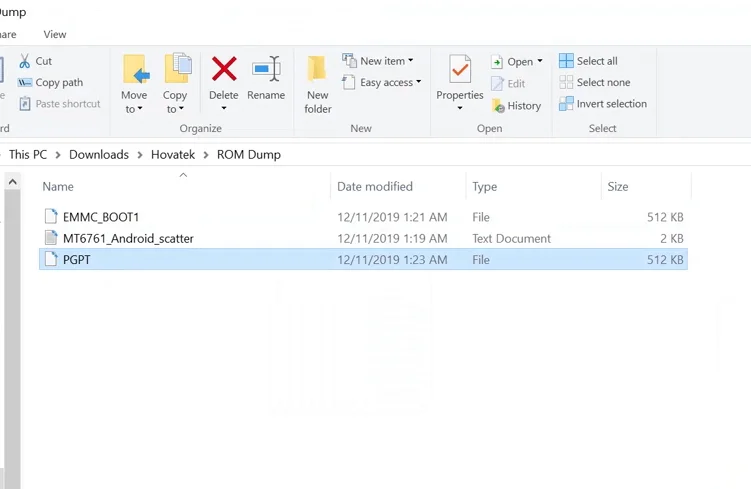Go to Downloads in address bar
Viewport: 751px width, 489px height.
[x=99, y=155]
